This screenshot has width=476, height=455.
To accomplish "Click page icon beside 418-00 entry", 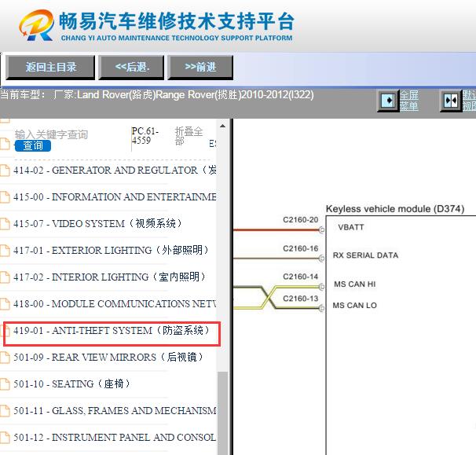I will click(x=5, y=304).
